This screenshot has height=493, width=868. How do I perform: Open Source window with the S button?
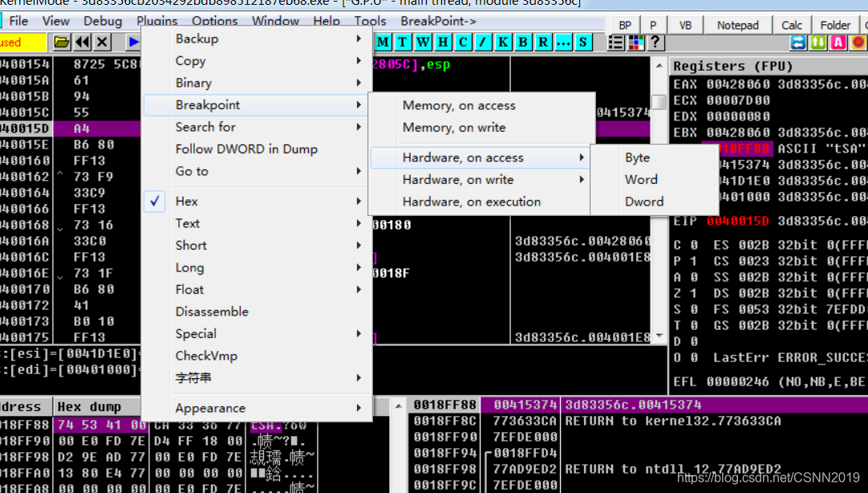(x=582, y=42)
